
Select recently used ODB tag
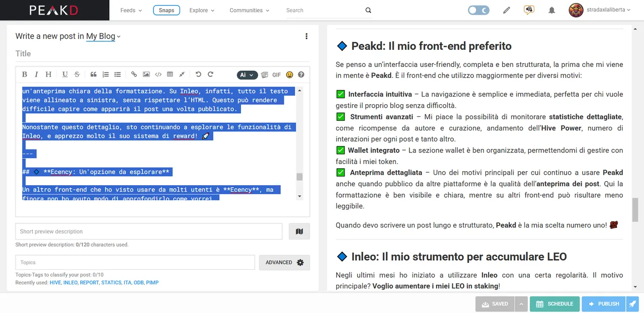tap(139, 283)
